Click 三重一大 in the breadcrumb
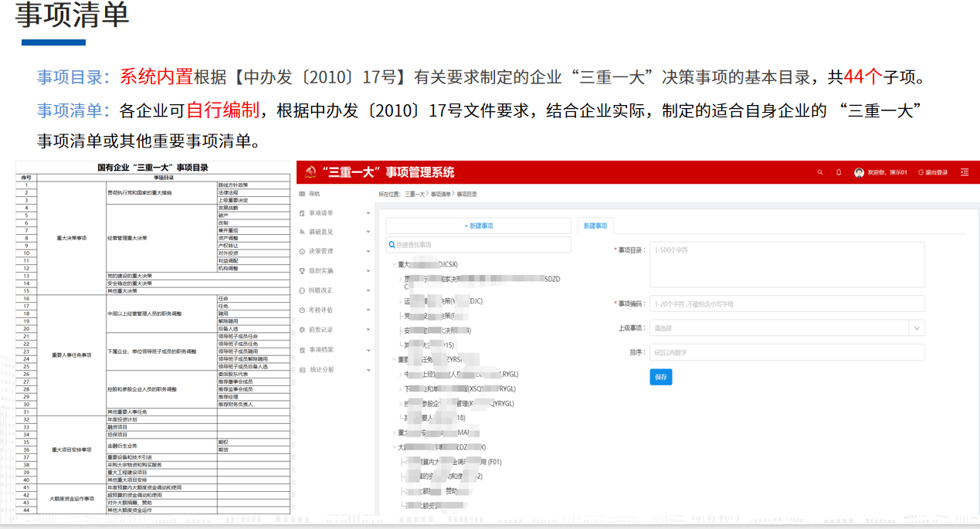This screenshot has width=980, height=529. point(415,194)
